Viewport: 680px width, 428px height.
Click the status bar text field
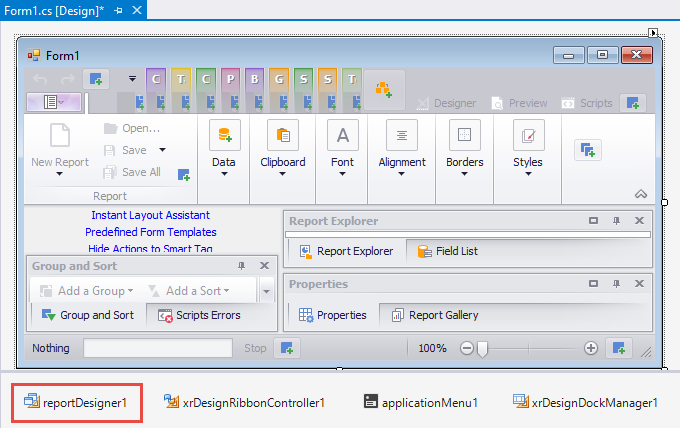(160, 348)
